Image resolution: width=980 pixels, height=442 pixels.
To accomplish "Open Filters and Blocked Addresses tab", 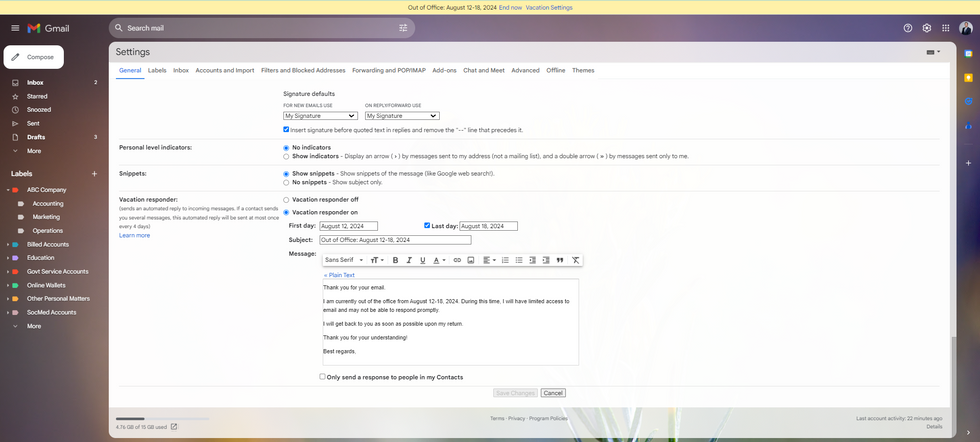I will click(x=303, y=71).
